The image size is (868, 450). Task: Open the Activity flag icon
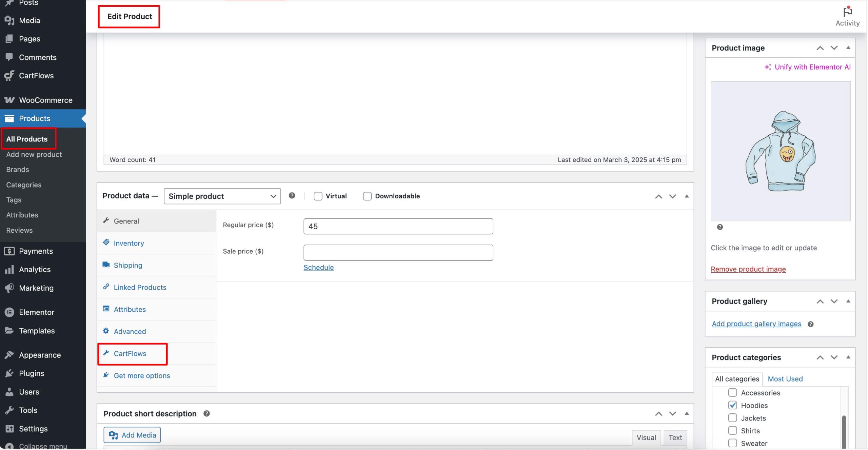(x=847, y=12)
